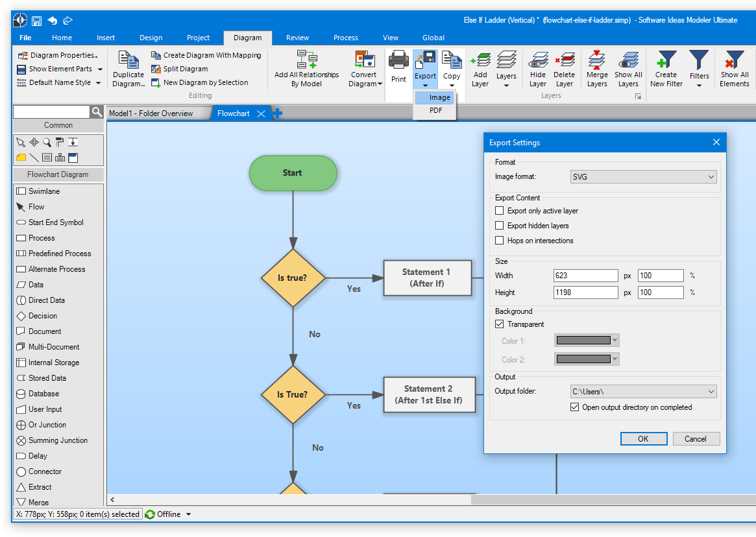Switch to the Review ribbon tab
This screenshot has width=756, height=537.
tap(297, 38)
